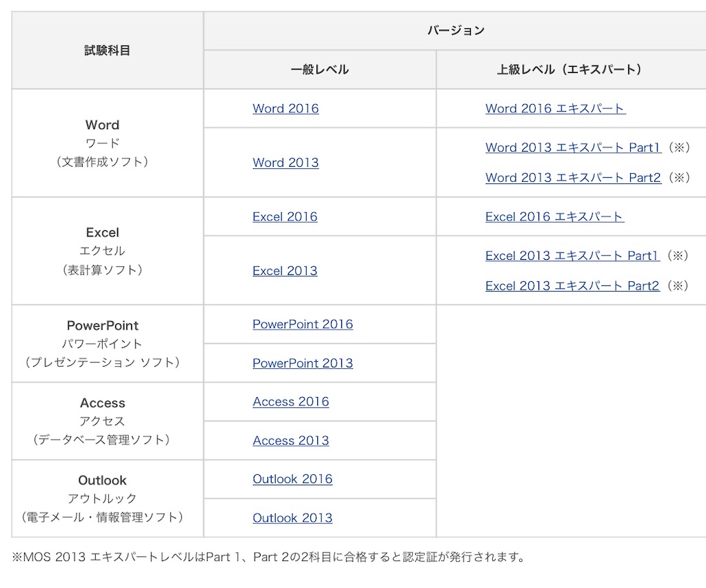Viewport: 706px width, 588px height.
Task: Open the Excel 2016 link
Action: tap(285, 216)
